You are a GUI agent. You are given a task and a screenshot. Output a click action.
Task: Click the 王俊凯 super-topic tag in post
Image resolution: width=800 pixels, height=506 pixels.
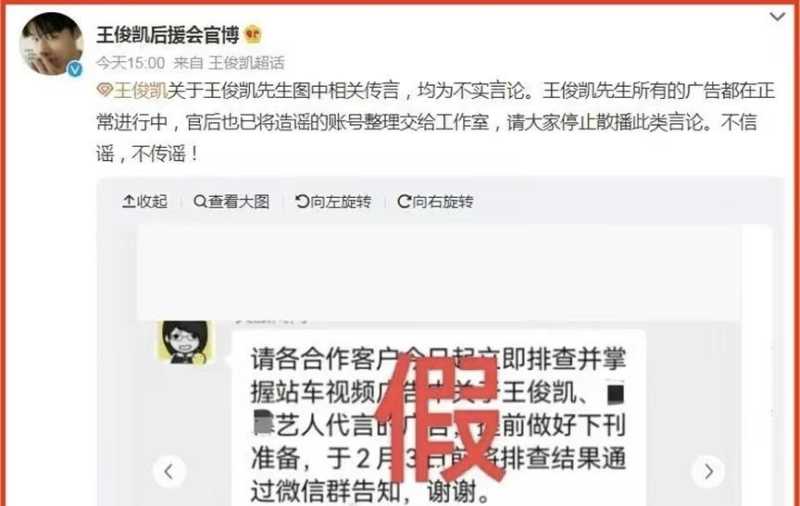pyautogui.click(x=140, y=91)
